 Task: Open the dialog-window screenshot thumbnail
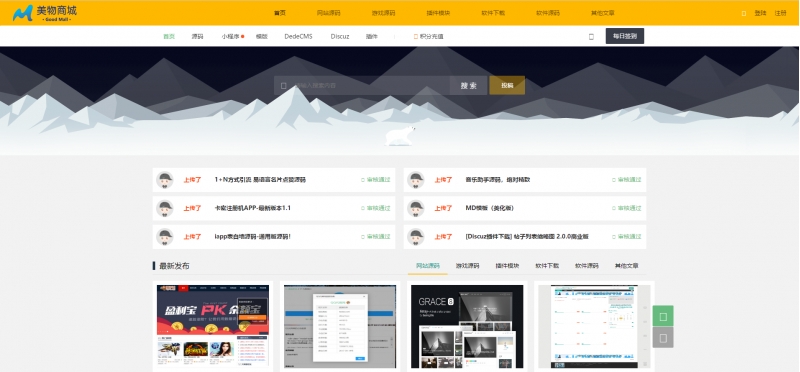(x=340, y=327)
